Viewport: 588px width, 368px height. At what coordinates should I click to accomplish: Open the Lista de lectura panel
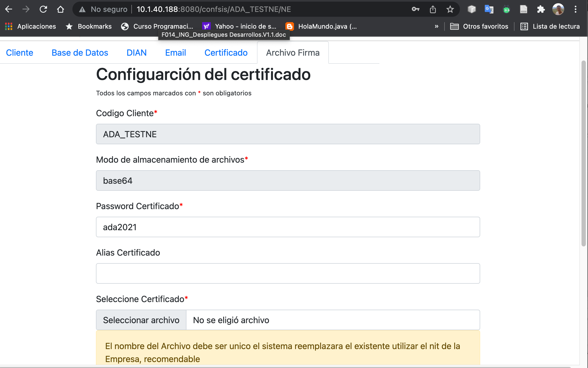point(550,26)
